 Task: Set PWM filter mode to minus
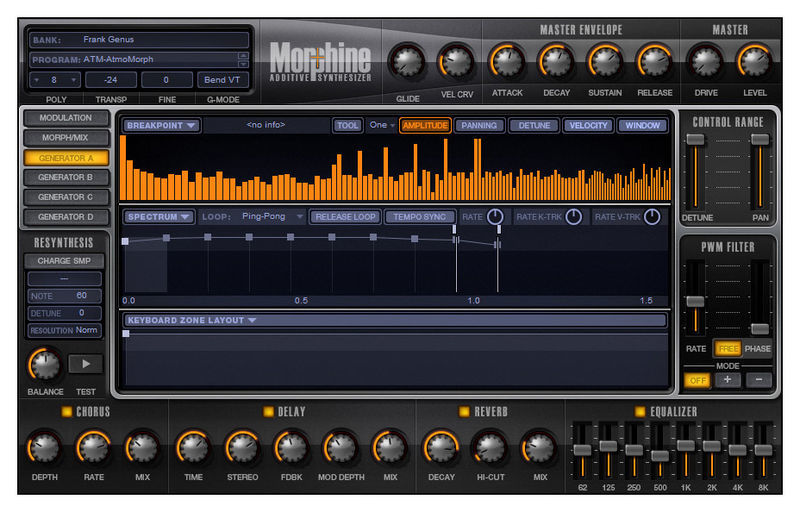[x=759, y=380]
